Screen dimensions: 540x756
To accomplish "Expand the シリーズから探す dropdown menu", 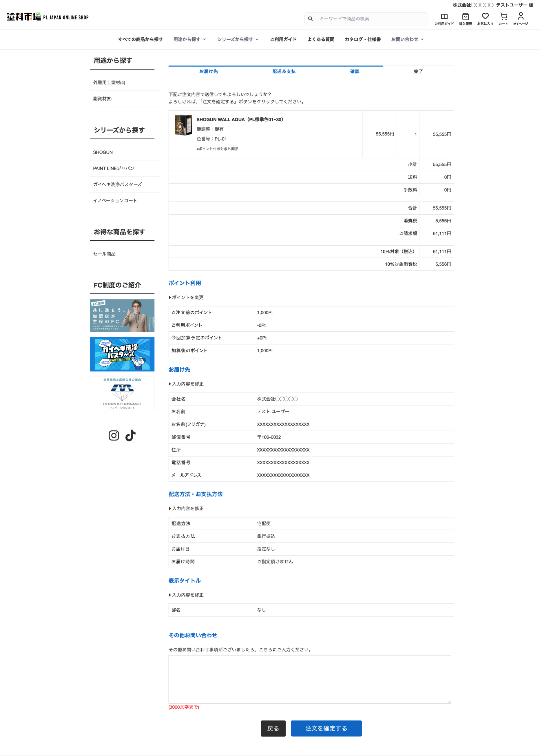I will point(238,39).
